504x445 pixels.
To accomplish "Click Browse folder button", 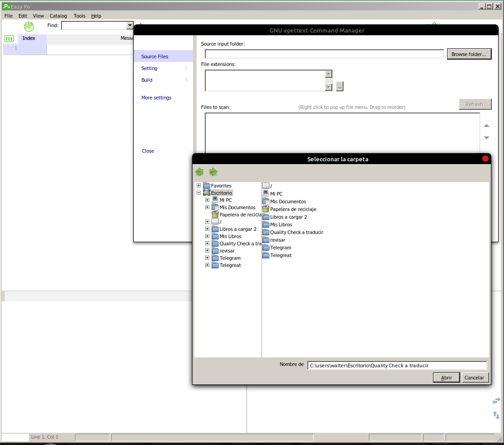I will pos(469,54).
